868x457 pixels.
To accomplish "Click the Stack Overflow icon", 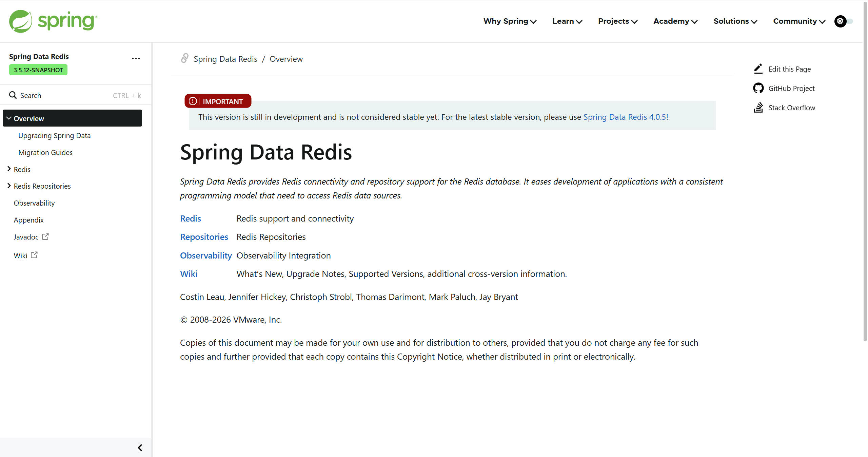I will [x=758, y=108].
